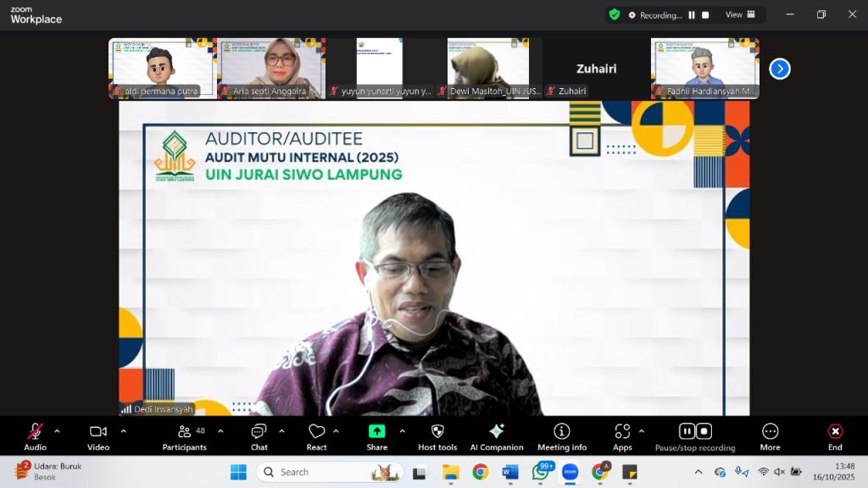Launch AI Companion
The width and height of the screenshot is (868, 488).
[x=497, y=436]
